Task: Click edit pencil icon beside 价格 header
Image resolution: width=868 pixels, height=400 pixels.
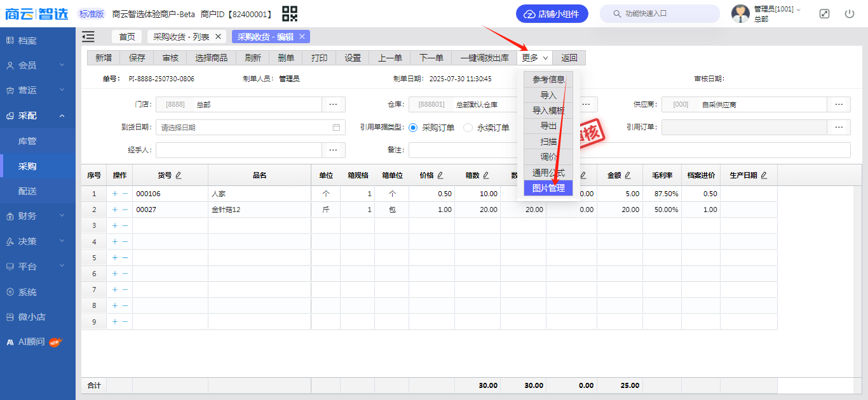Action: point(440,175)
